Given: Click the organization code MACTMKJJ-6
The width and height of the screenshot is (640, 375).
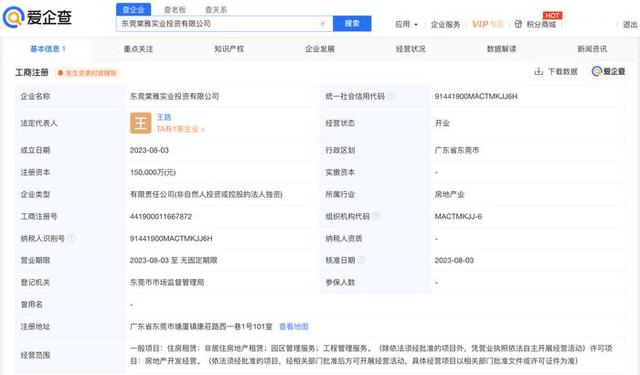Looking at the screenshot, I should (458, 216).
